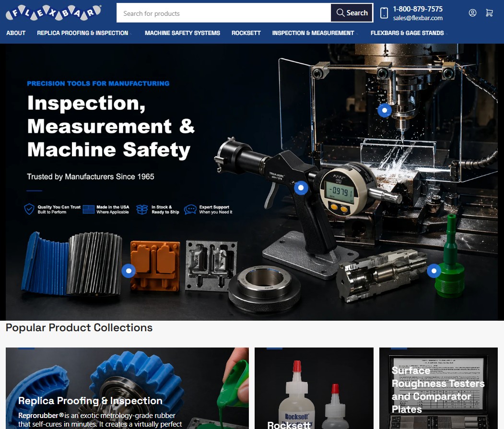504x429 pixels.
Task: Expand Inspection & Measurement menu
Action: [315, 33]
